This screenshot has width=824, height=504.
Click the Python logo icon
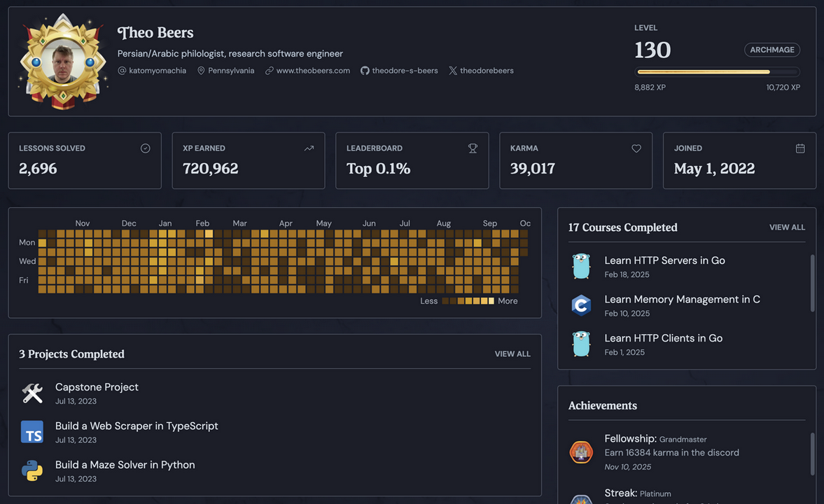click(x=32, y=471)
